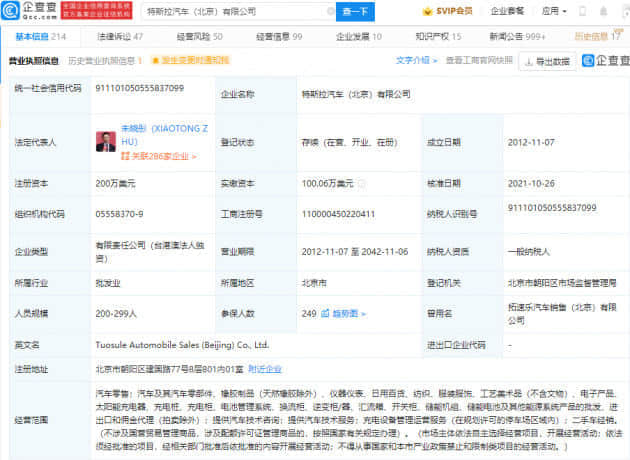Click 附近企业 link after registered address

point(265,369)
